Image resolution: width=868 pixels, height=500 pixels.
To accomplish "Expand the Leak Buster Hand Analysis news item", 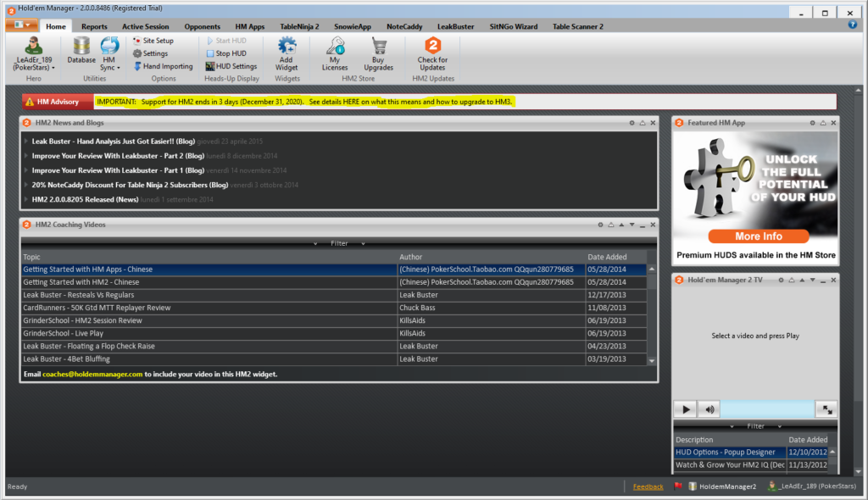I will (x=26, y=142).
